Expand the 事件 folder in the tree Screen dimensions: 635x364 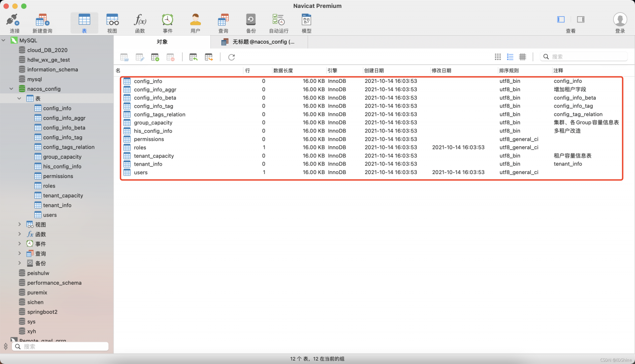19,244
